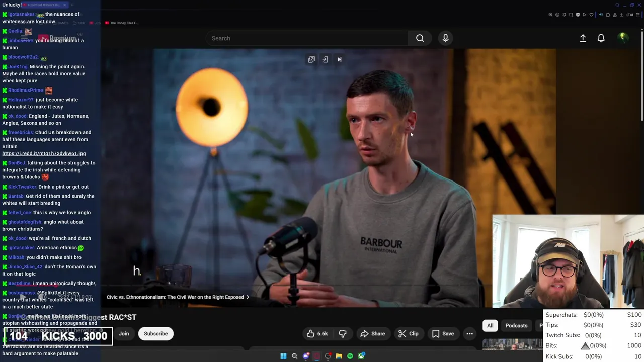Click the browser toolbar snapshot selection icon
The height and width of the screenshot is (362, 644).
click(x=571, y=15)
